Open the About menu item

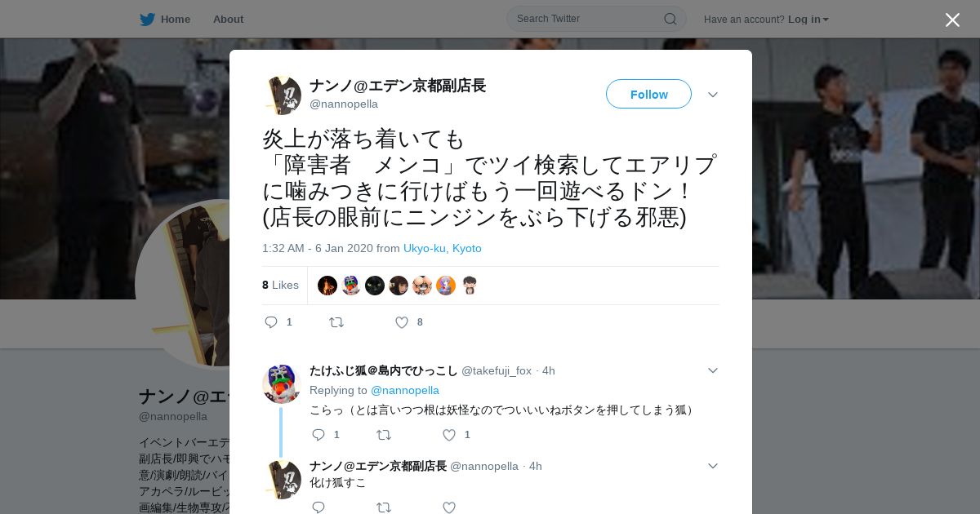pos(228,19)
